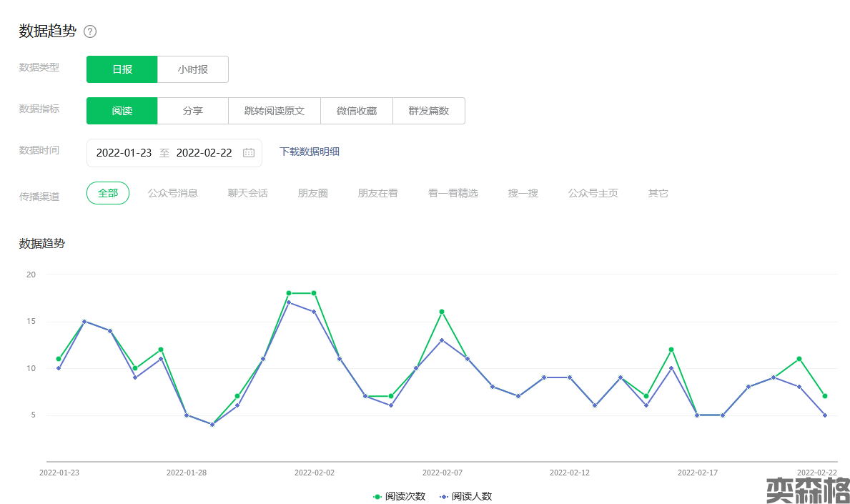Filter by 聊天会话 channel
Viewport: 850px width, 504px height.
point(248,193)
